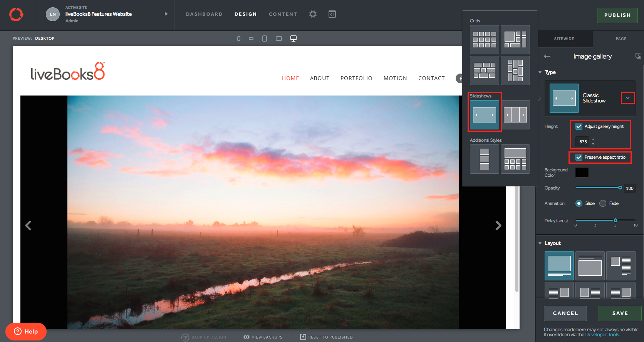The width and height of the screenshot is (644, 342).
Task: Open the gallery Type dropdown chevron
Action: 627,98
